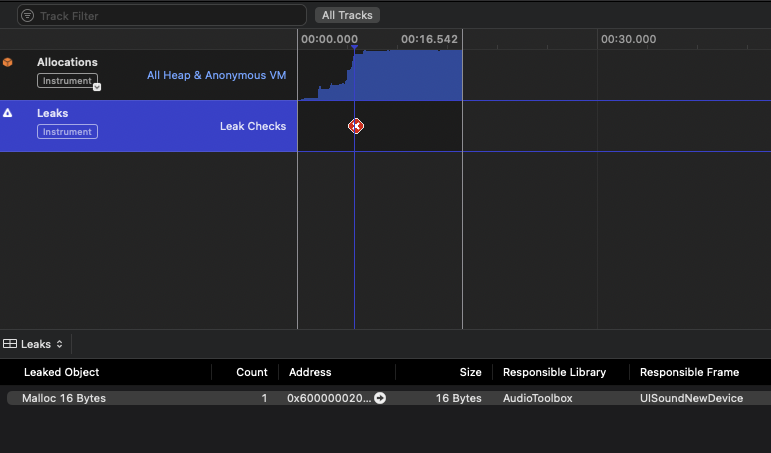This screenshot has height=453, width=771.
Task: Select the All Tracks button
Action: [347, 15]
